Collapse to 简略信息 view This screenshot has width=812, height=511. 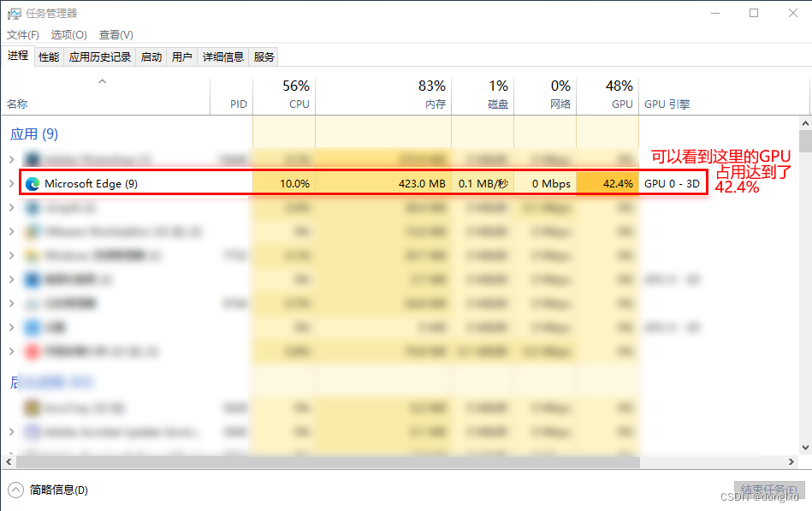coord(48,490)
